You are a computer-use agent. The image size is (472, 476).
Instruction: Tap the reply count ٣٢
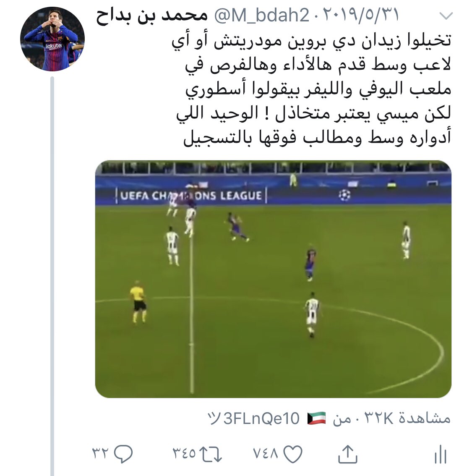coord(100,453)
